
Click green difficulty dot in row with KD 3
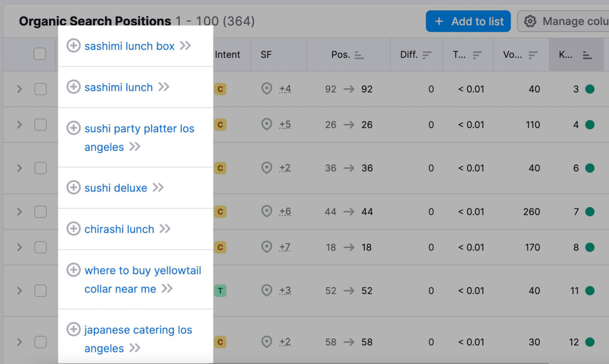coord(590,89)
